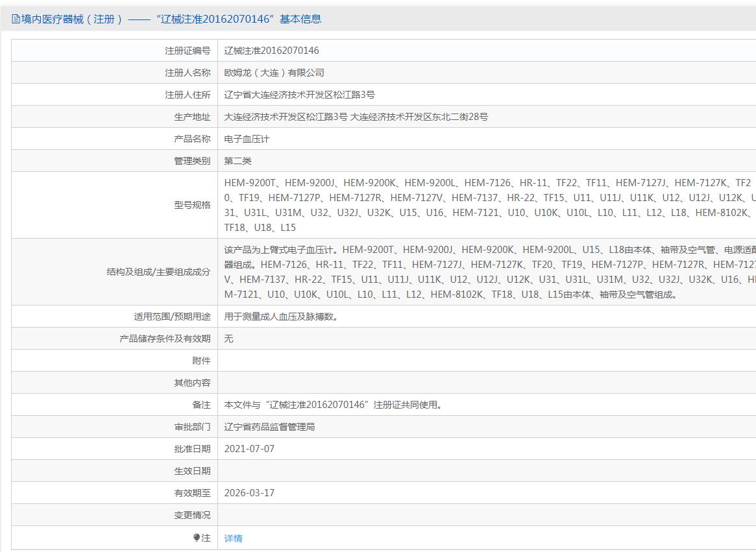
Task: Click registrant name 欧姆龙(大连)有限公司
Action: click(x=274, y=73)
